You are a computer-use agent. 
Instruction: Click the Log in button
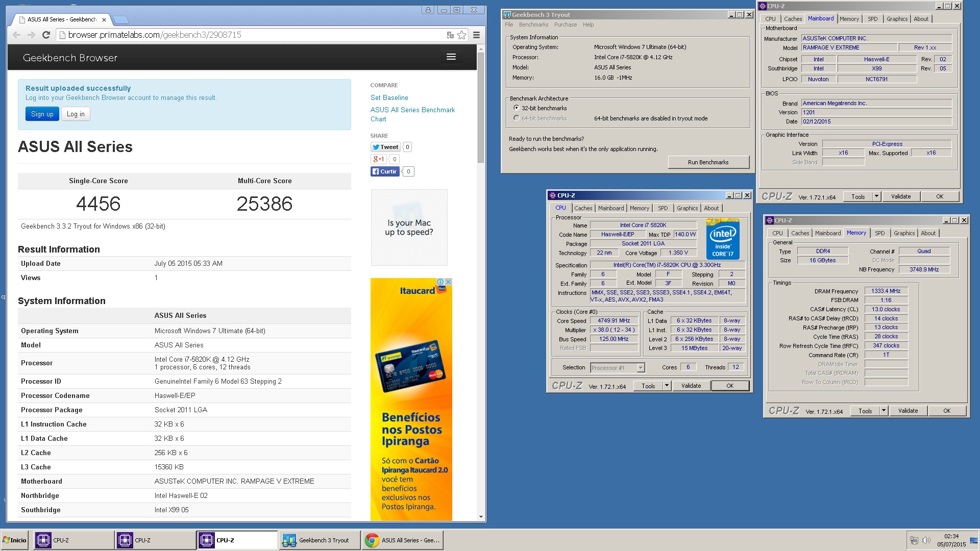[x=76, y=114]
